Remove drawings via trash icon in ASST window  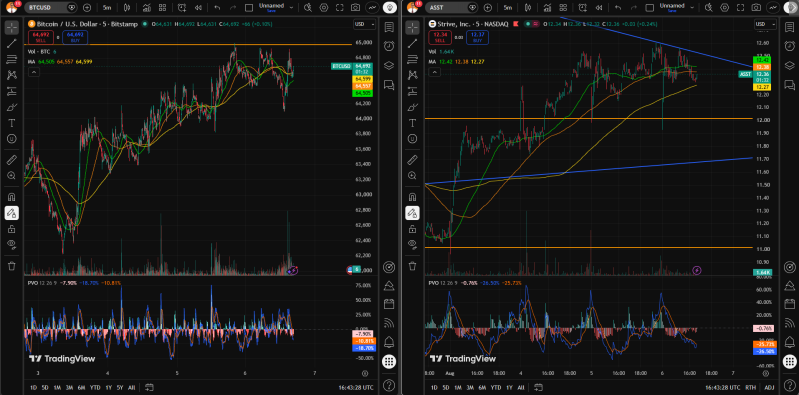[412, 266]
